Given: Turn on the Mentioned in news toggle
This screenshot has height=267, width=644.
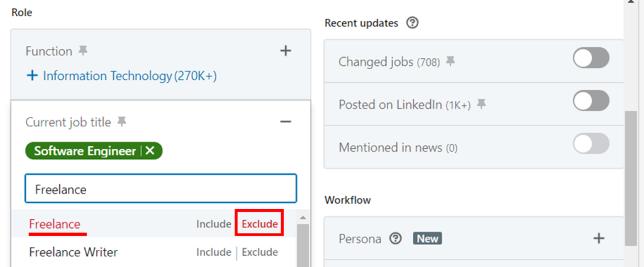Looking at the screenshot, I should 591,144.
